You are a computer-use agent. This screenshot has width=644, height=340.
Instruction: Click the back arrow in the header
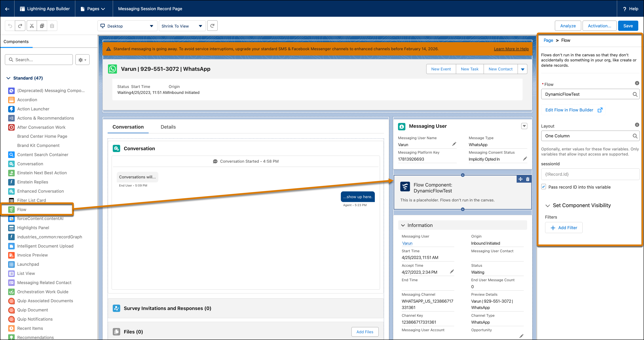(7, 9)
